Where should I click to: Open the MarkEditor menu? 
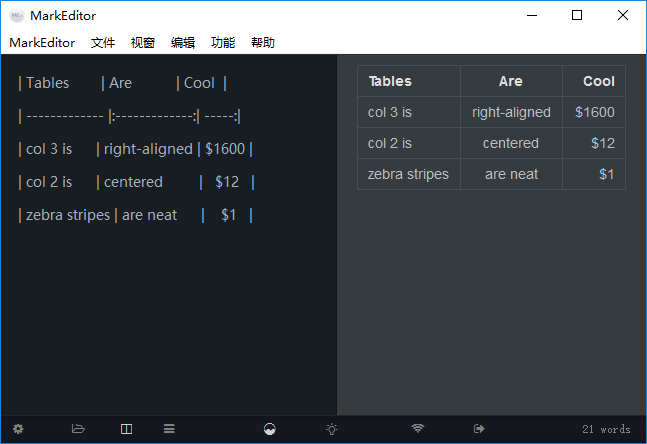click(x=42, y=43)
